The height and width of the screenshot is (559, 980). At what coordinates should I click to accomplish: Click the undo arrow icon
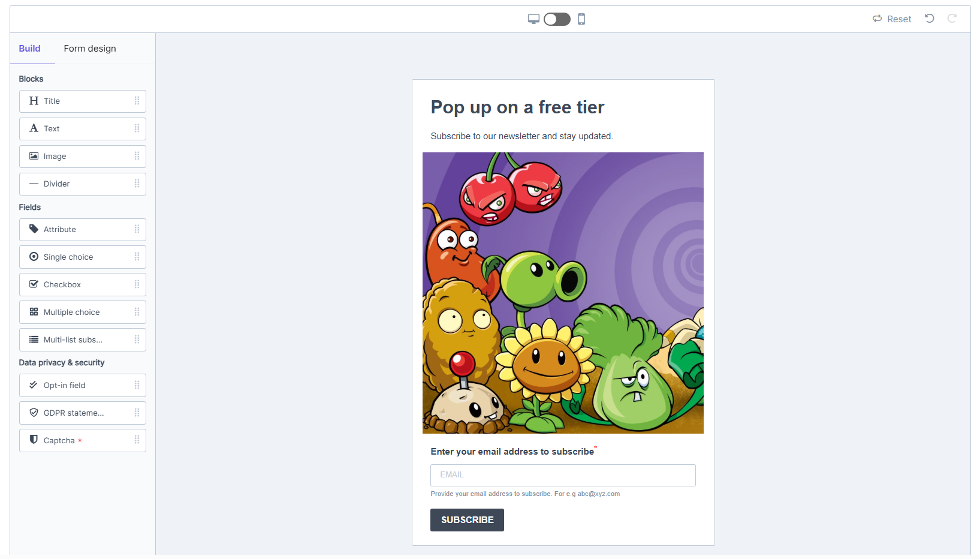click(x=930, y=19)
